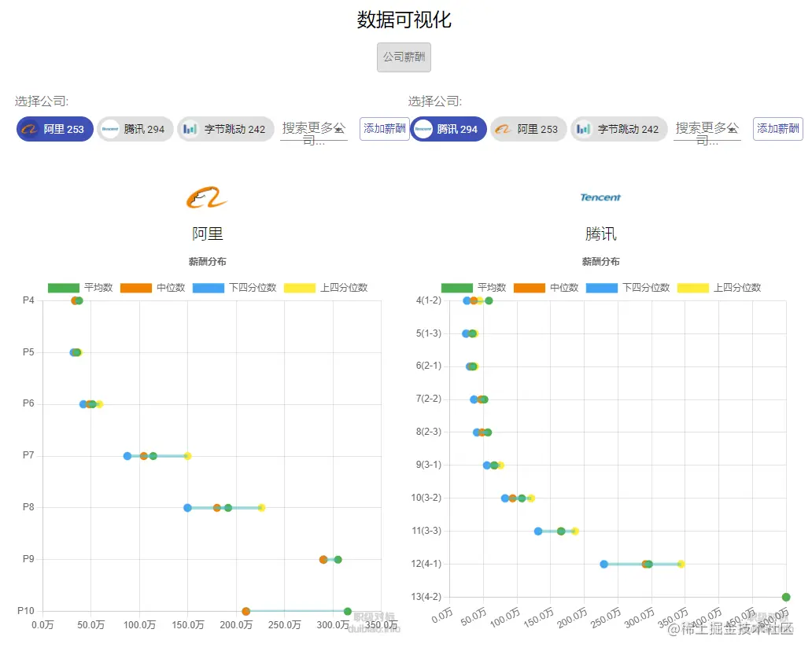Select 字节跳动 242 chip in right panel
Viewport: 812px width, 655px height.
point(619,129)
